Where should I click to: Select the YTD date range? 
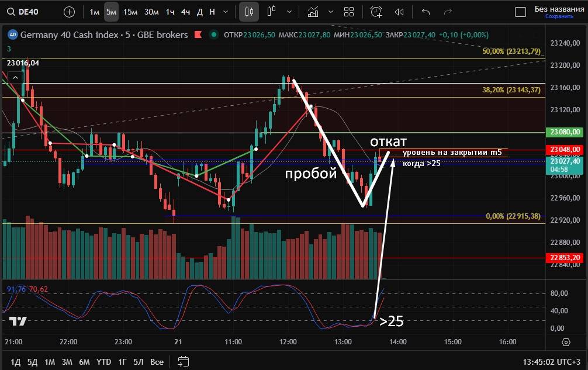pos(104,362)
